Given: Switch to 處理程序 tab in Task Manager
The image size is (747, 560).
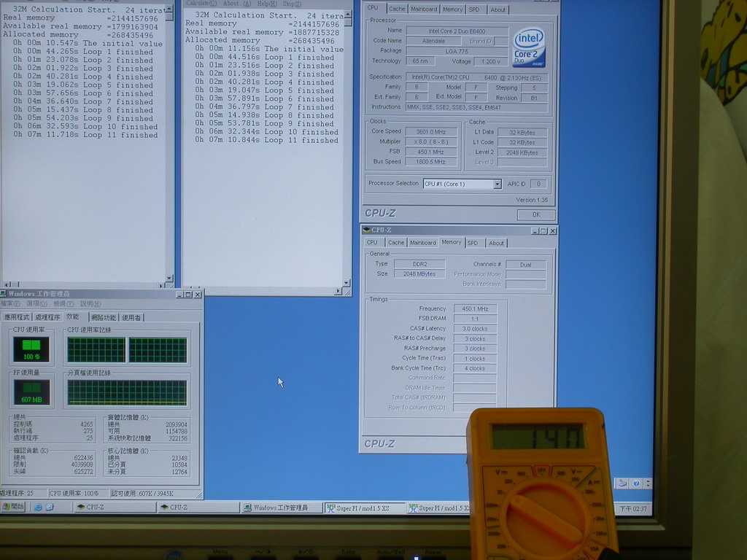Looking at the screenshot, I should pos(47,318).
